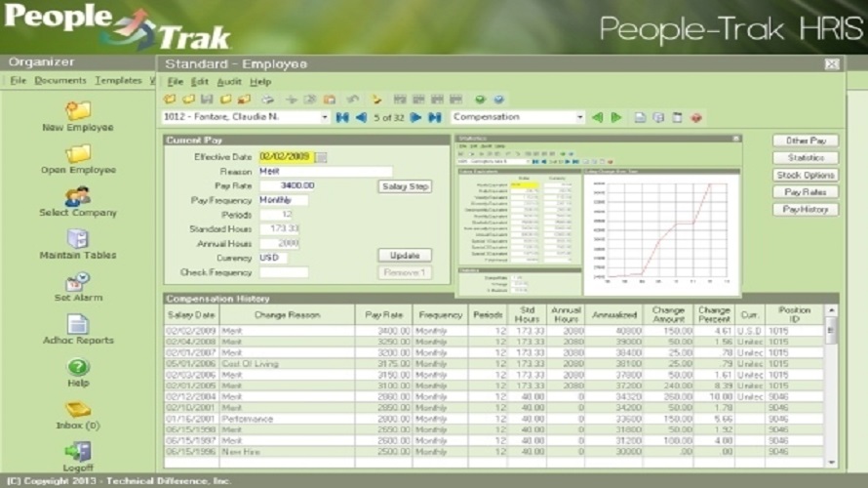This screenshot has width=868, height=488.
Task: Click green right arrow beside Compensation dropdown
Action: (616, 117)
